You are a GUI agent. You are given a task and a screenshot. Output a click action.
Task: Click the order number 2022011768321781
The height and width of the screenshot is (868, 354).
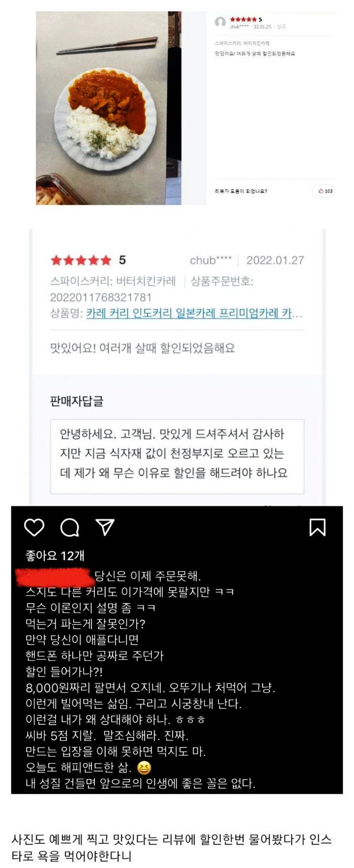click(x=101, y=297)
